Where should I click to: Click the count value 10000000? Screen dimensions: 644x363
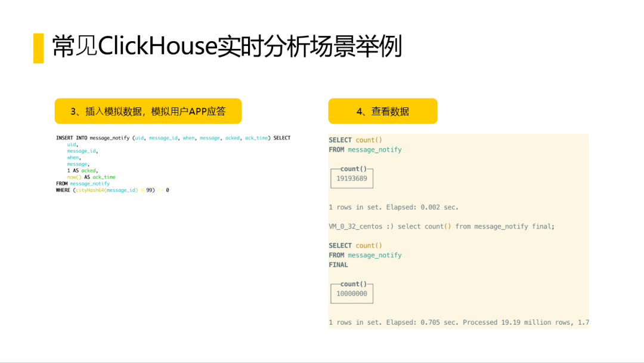pos(352,294)
